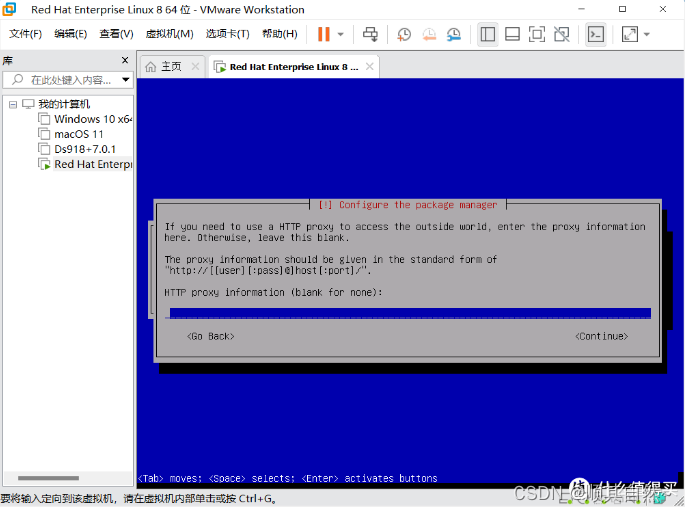Viewport: 687px width, 513px height.
Task: Open the 虚拟机(M) menu
Action: point(170,34)
